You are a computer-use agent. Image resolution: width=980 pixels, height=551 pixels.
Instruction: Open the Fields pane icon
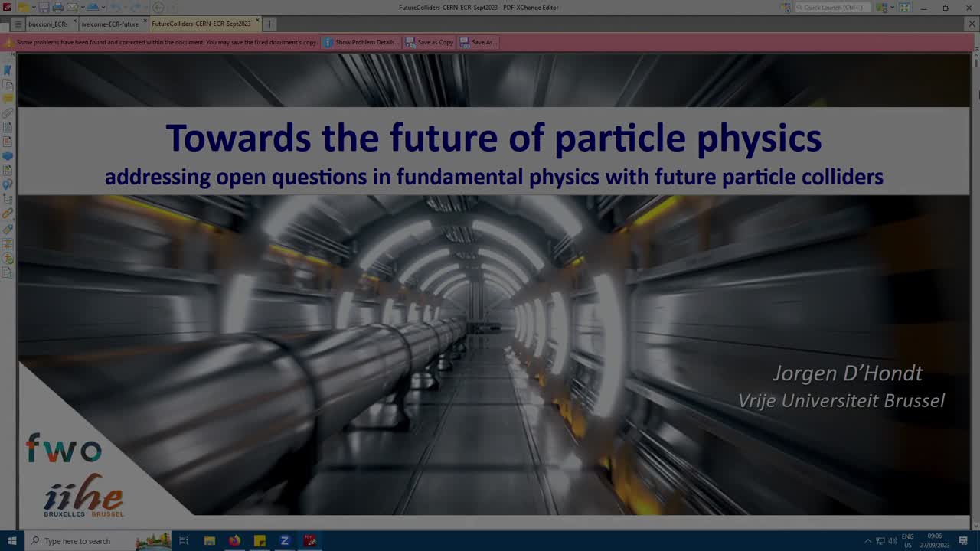pos(8,243)
